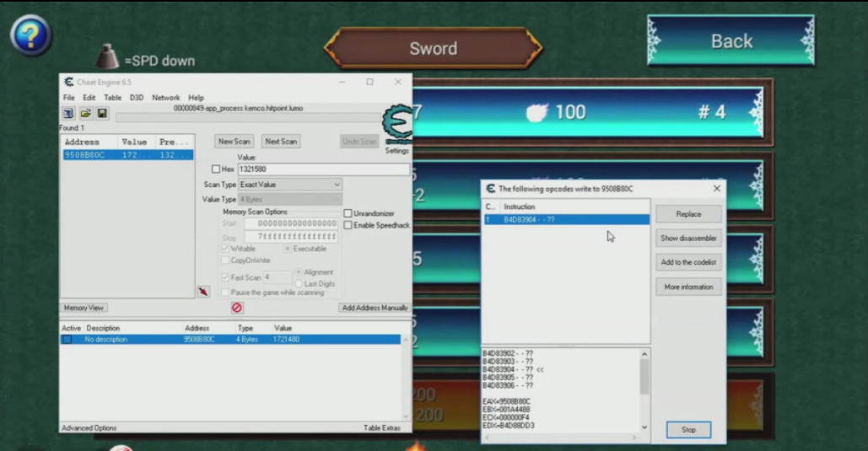Toggle the Writable checkbox
The width and height of the screenshot is (868, 451).
point(225,249)
